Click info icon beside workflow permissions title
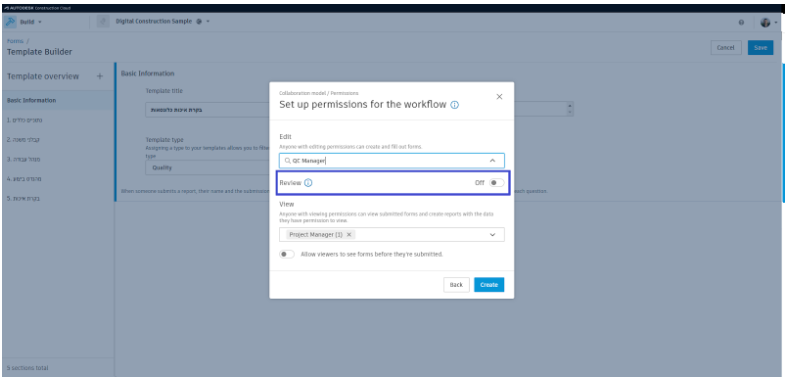 (x=454, y=105)
